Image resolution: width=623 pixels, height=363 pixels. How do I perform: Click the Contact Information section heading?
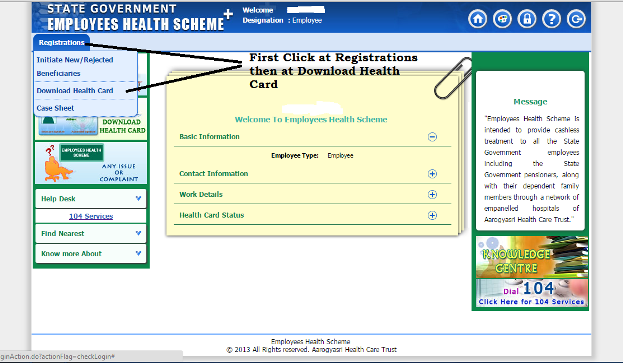pos(214,174)
